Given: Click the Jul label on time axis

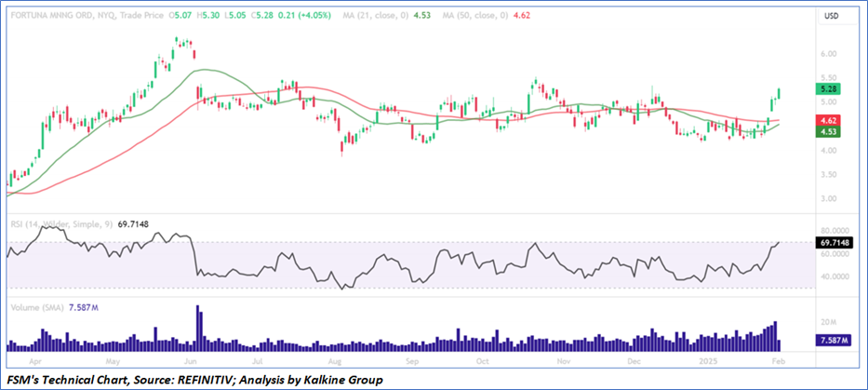Looking at the screenshot, I should (x=258, y=360).
